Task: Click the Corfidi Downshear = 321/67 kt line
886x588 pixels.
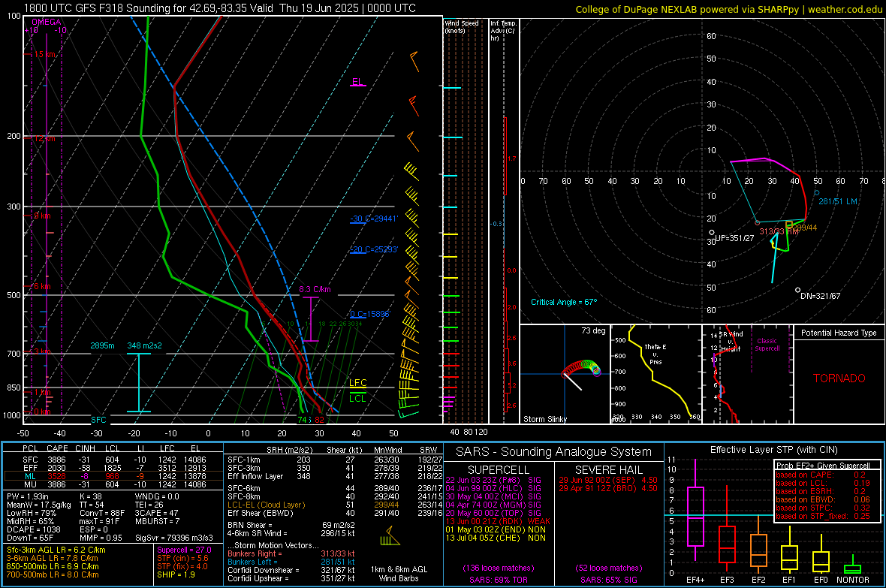Action: 291,570
